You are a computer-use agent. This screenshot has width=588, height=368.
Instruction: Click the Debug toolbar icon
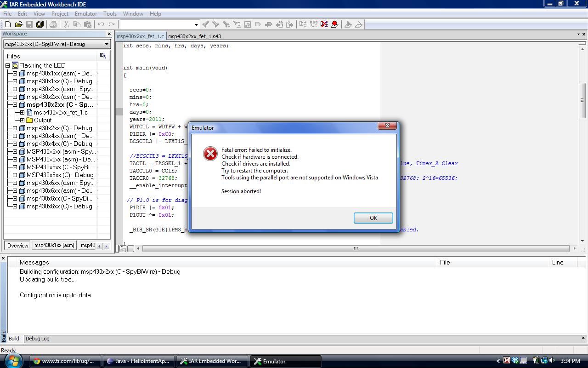(348, 24)
